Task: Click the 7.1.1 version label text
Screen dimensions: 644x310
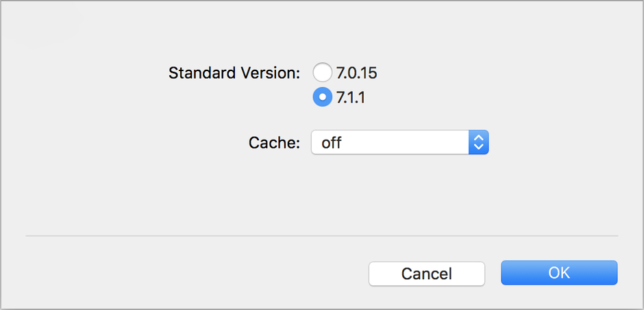Action: pos(350,99)
